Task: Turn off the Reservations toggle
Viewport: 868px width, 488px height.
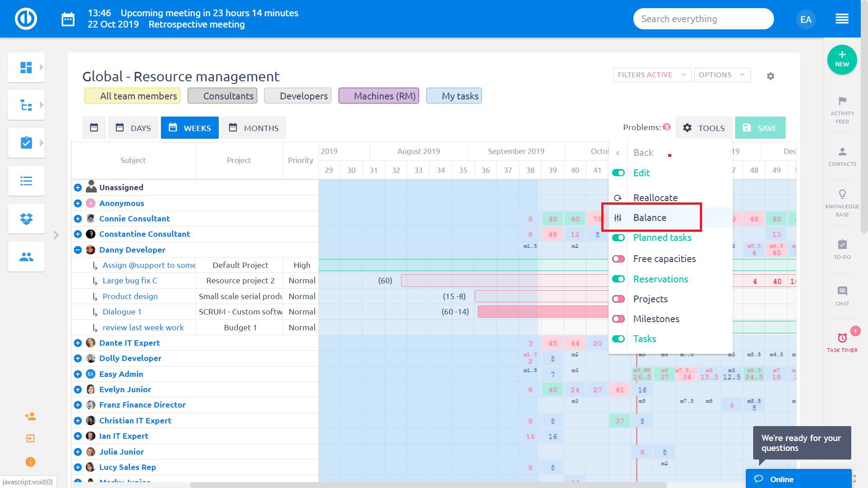Action: (x=618, y=279)
